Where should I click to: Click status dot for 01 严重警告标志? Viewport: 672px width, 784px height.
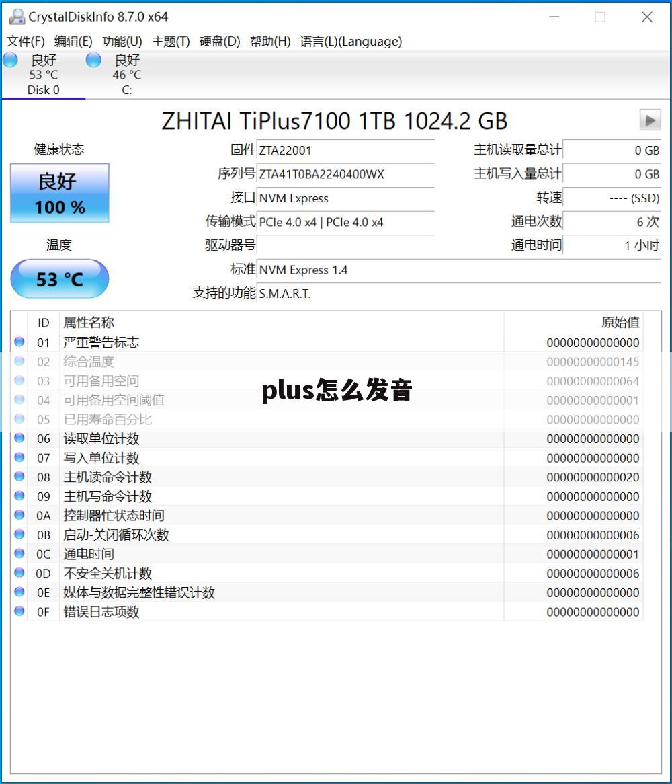coord(19,342)
